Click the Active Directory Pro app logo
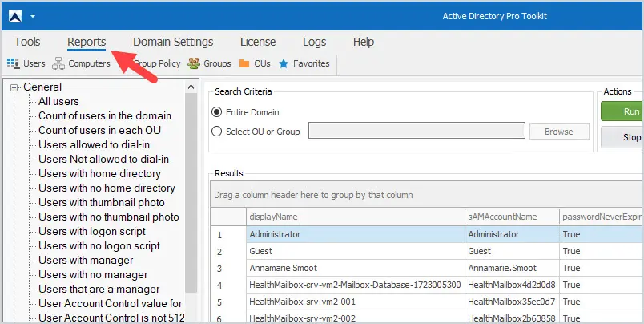This screenshot has height=324, width=644. (15, 17)
